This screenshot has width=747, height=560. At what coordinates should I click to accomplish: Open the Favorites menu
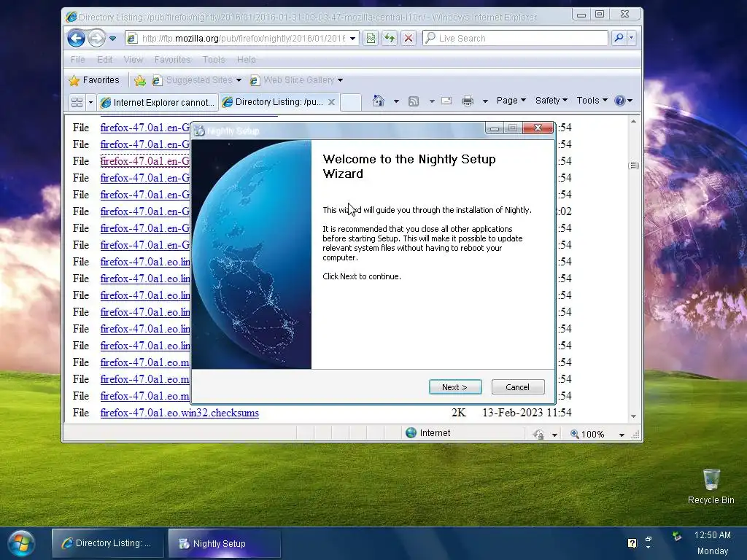172,60
